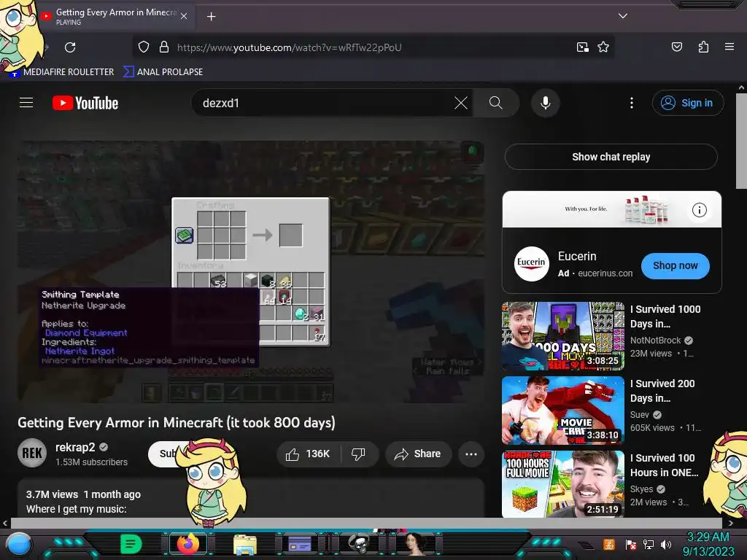747x560 pixels.
Task: Open the Firefox extensions puzzle icon
Action: tap(703, 47)
